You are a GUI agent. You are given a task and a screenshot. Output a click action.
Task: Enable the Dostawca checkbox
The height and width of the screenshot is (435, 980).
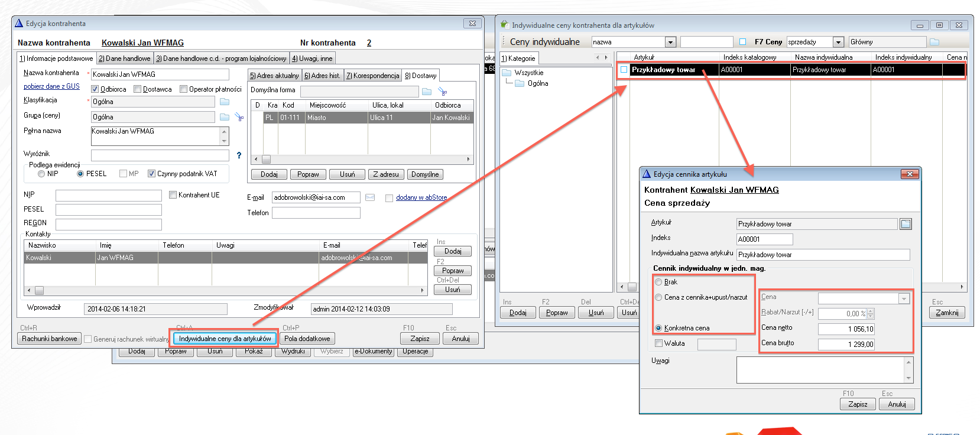tap(137, 89)
